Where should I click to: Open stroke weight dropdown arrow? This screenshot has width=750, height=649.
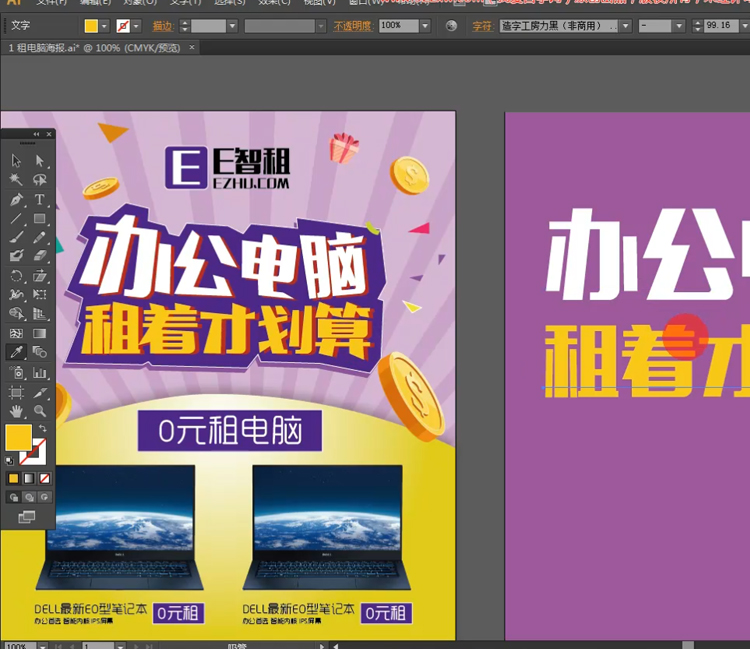[x=232, y=26]
